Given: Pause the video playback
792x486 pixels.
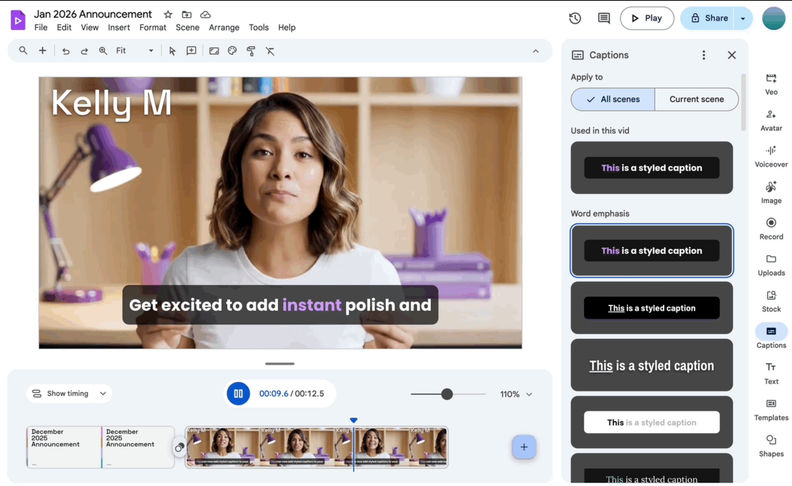Looking at the screenshot, I should click(x=238, y=394).
